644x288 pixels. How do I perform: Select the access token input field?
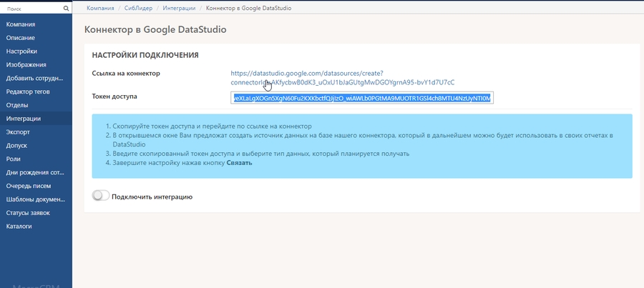tap(362, 98)
